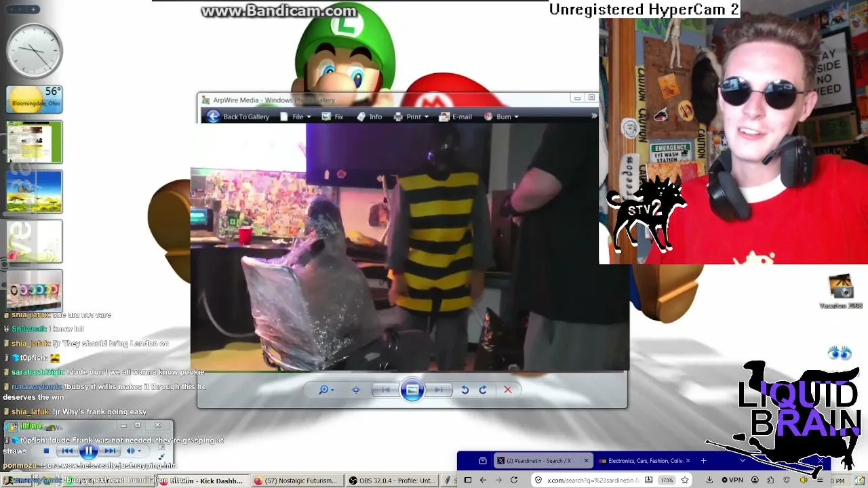Image resolution: width=868 pixels, height=488 pixels.
Task: Click the googly eyes desktop gadget
Action: click(x=840, y=353)
